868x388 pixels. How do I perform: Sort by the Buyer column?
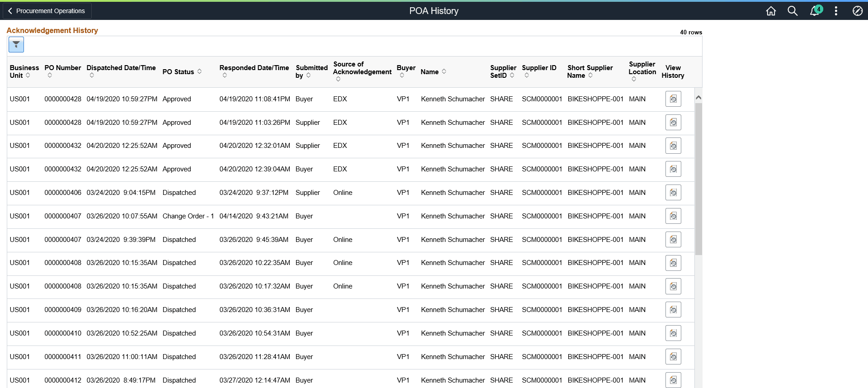click(406, 71)
